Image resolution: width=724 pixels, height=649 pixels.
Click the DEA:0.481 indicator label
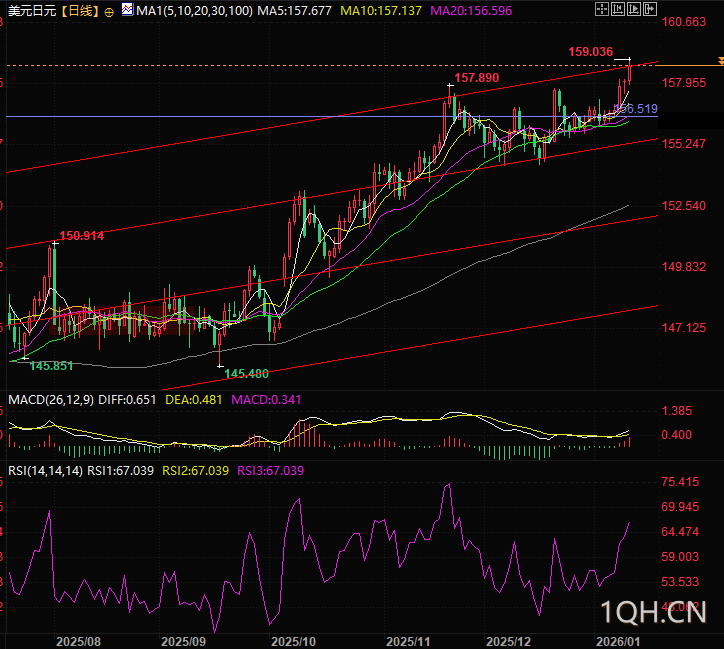point(194,400)
